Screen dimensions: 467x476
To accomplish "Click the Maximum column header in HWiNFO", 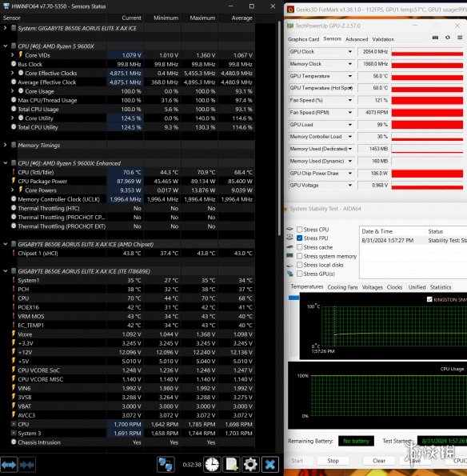I will (x=202, y=18).
